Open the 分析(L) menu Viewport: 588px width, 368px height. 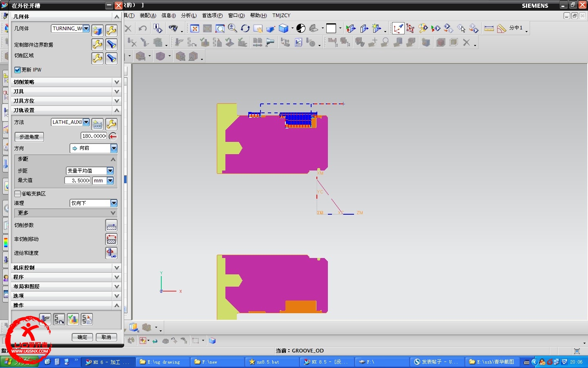tap(189, 16)
